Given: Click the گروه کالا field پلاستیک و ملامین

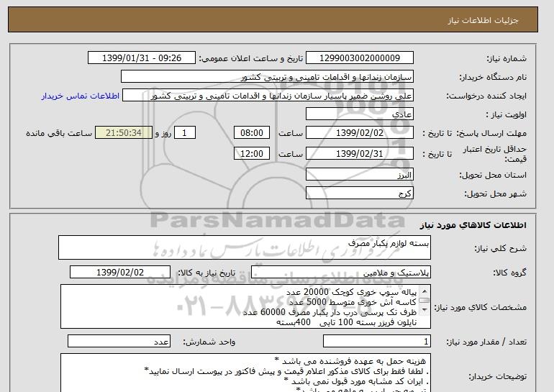Looking at the screenshot, I should click(x=340, y=273).
